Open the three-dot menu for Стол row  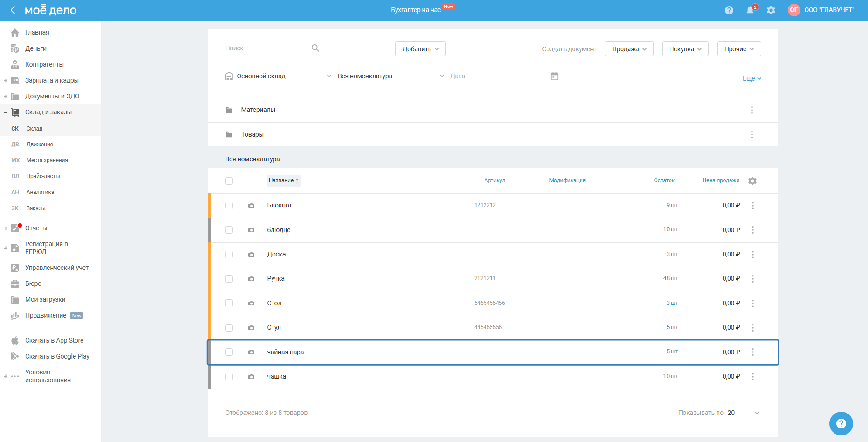point(753,304)
